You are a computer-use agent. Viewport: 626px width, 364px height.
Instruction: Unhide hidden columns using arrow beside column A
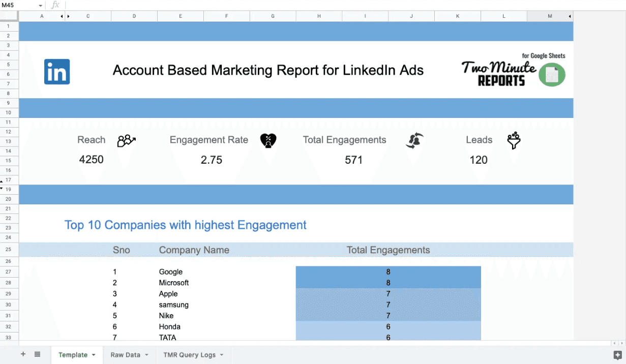[62, 16]
